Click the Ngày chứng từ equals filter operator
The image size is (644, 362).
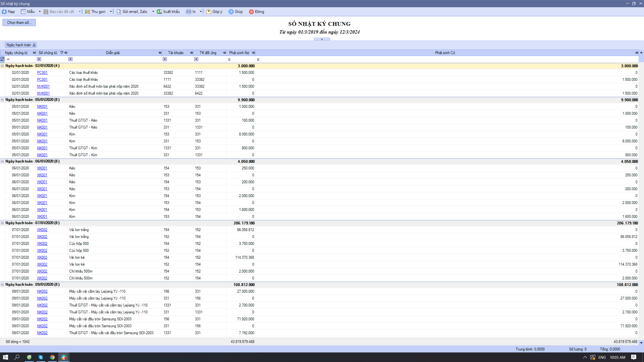pyautogui.click(x=8, y=59)
